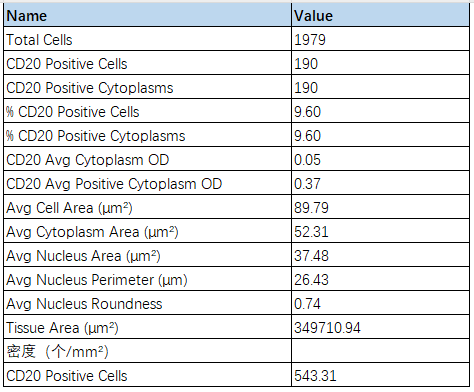Click the 0.37 OD value cell
Image resolution: width=474 pixels, height=392 pixels.
click(380, 183)
